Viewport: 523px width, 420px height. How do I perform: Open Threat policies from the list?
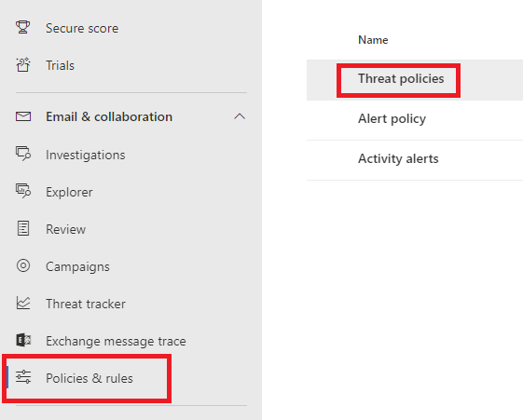point(401,79)
